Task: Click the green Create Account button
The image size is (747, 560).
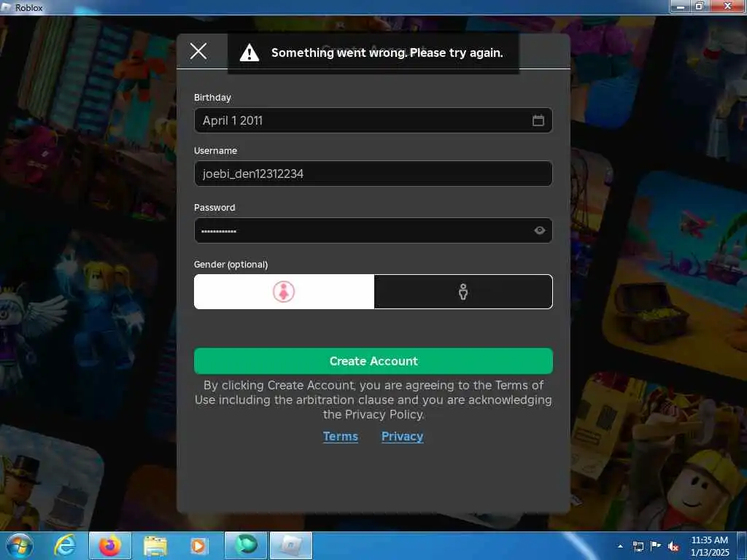Action: tap(373, 361)
